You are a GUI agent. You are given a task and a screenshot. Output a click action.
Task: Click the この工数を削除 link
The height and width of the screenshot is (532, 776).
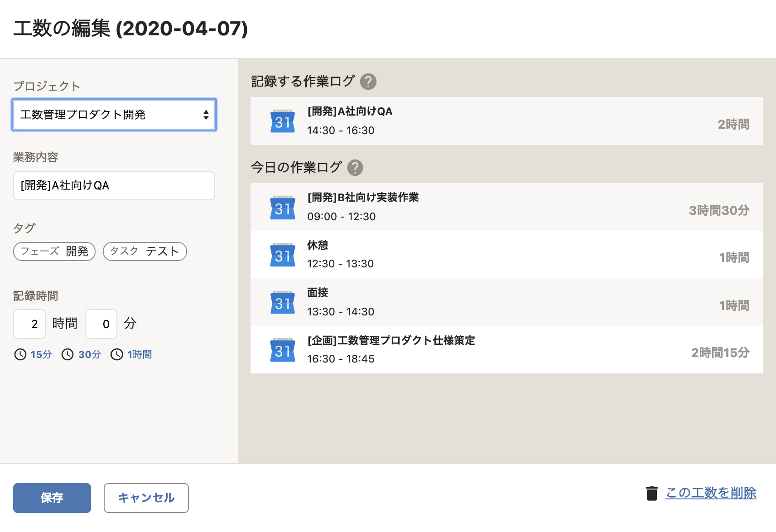click(710, 493)
